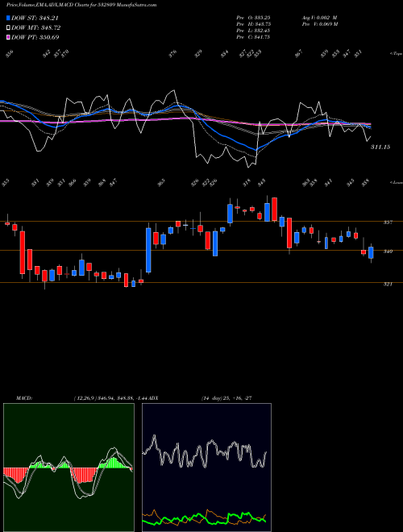Click the 'Pre L: 332.45' value
This screenshot has width=403, height=532.
253,31
